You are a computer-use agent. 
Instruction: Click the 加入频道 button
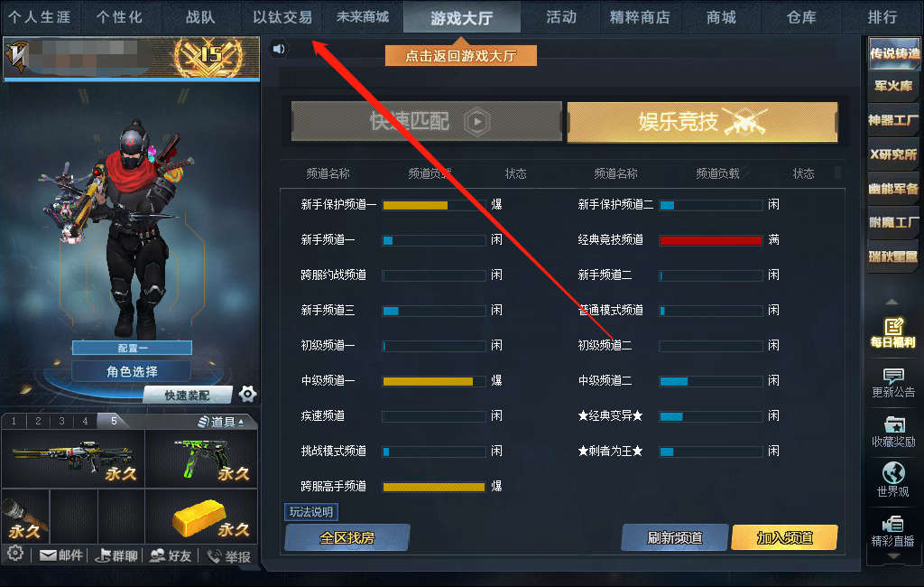click(x=784, y=537)
